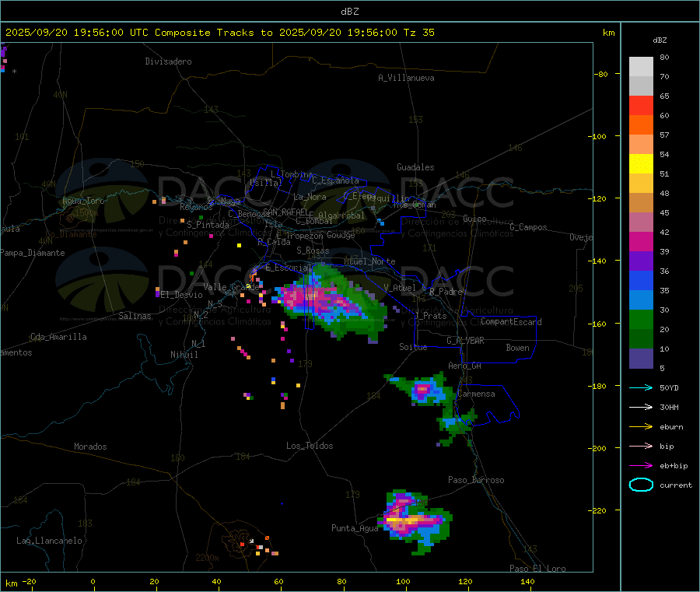Click the cyan 50YD arrow legend icon
This screenshot has height=592, width=700.
[x=641, y=387]
